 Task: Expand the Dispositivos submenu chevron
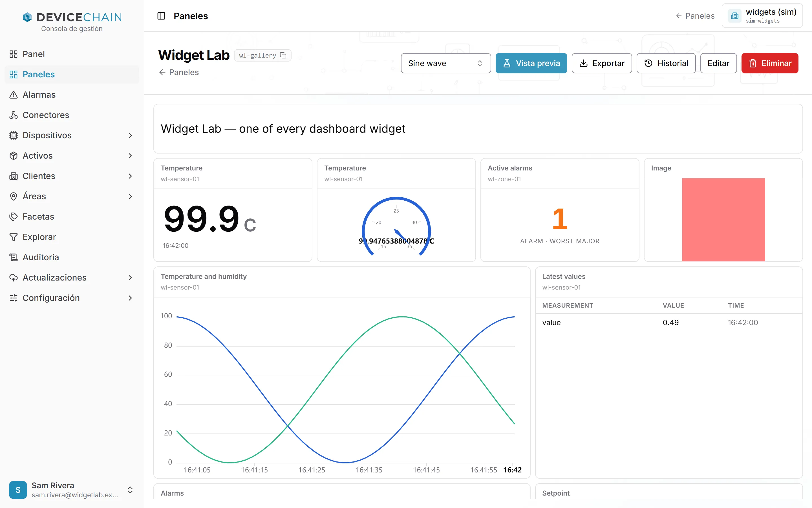(130, 135)
